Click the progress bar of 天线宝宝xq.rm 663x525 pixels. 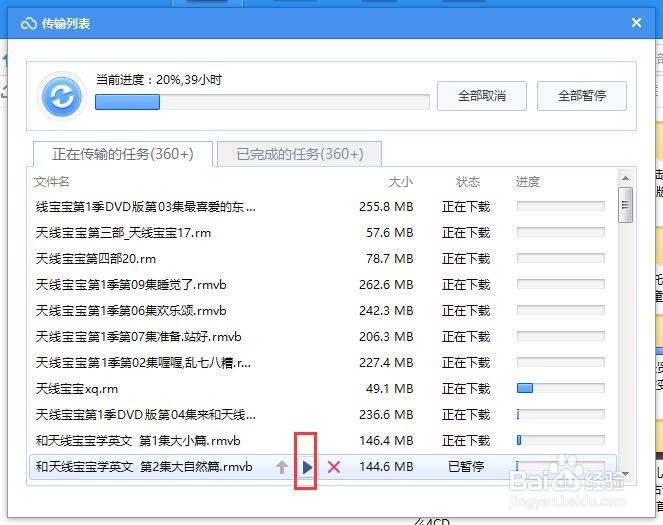(x=561, y=388)
